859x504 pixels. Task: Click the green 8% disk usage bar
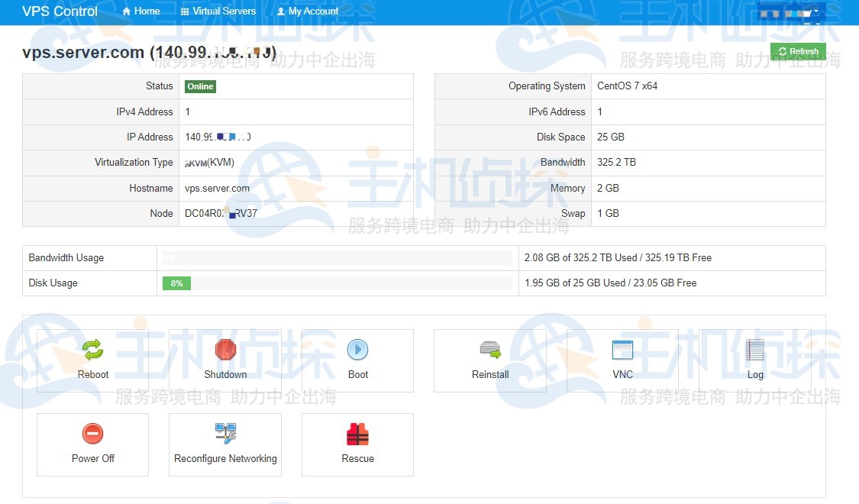pyautogui.click(x=176, y=283)
